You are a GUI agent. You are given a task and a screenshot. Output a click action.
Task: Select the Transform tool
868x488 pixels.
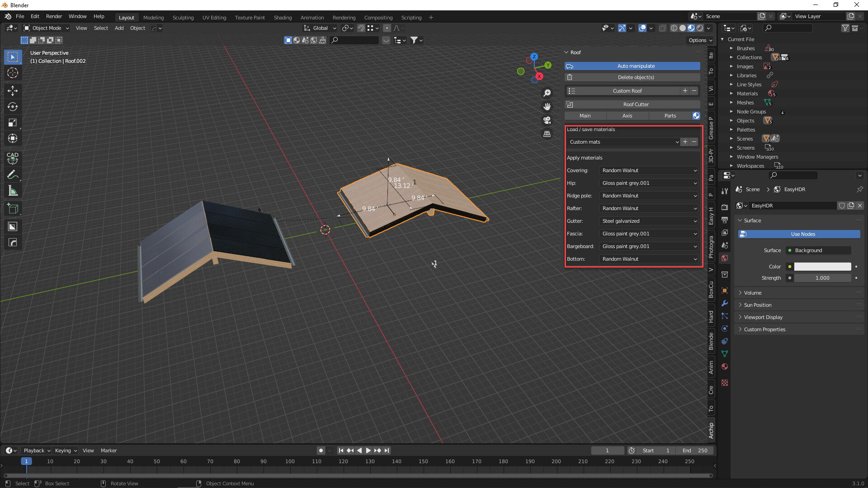13,138
